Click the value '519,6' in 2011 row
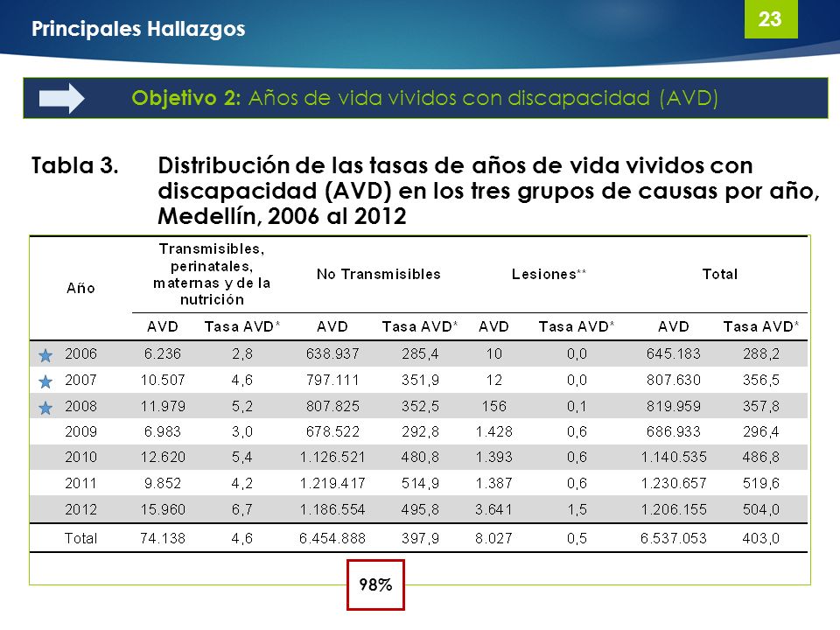Screen dimensions: 840x630 click(x=761, y=484)
